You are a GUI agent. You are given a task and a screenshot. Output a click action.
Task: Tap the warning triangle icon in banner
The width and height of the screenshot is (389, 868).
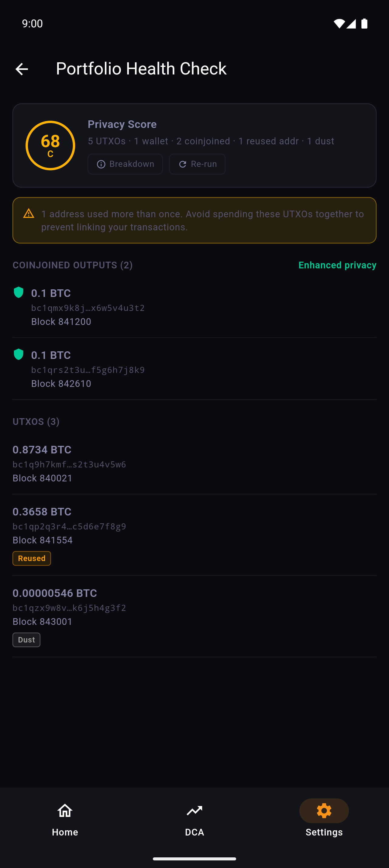[x=29, y=214]
